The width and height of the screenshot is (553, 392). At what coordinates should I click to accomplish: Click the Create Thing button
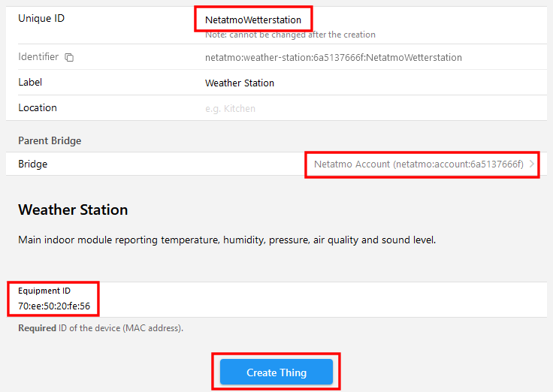[x=276, y=372]
